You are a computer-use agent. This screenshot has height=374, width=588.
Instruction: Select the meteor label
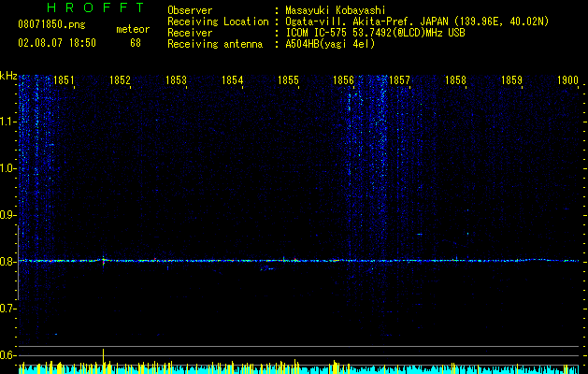[133, 29]
